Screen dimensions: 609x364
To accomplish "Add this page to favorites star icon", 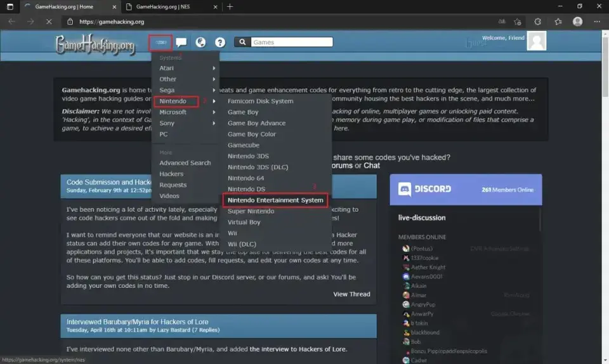I will coord(518,22).
